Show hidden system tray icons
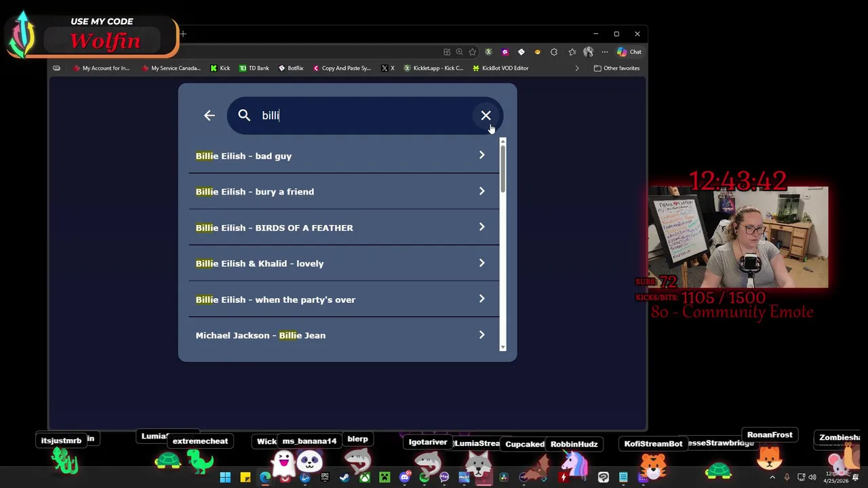 coord(772,477)
